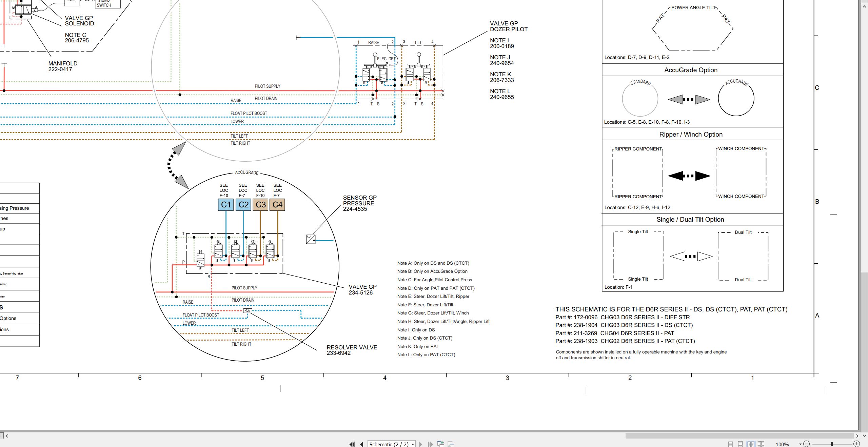Click the Ripper Component dashed box
The width and height of the screenshot is (868, 447).
638,172
